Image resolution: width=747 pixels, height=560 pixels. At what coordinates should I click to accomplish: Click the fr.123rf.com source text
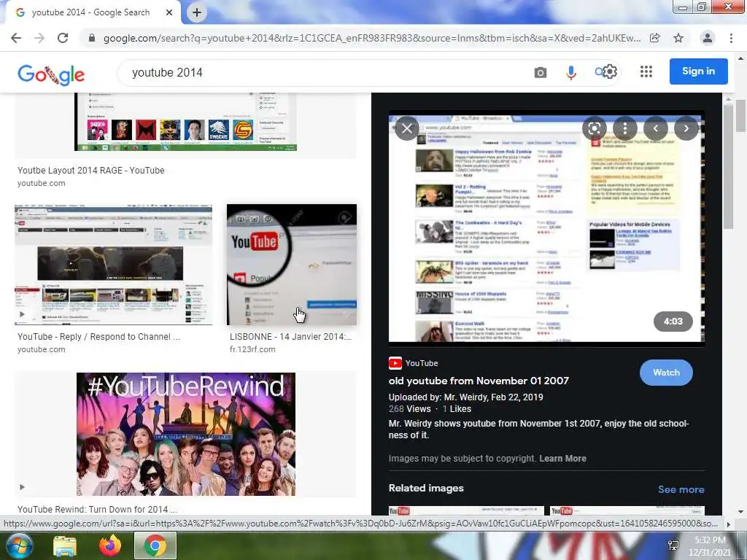coord(252,349)
